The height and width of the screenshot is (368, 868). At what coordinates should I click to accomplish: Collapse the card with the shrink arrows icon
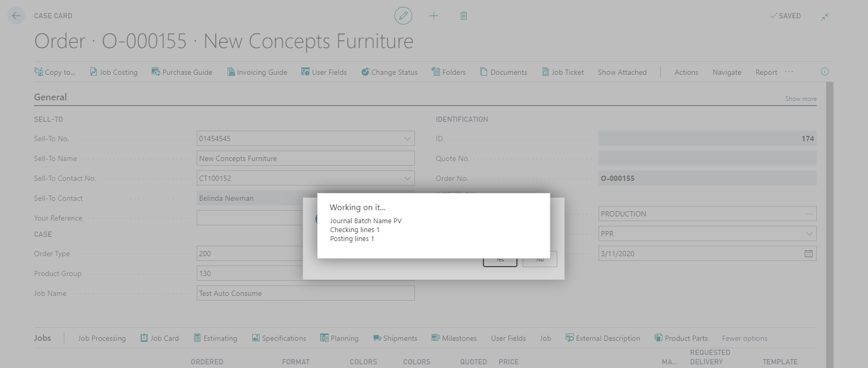[825, 16]
